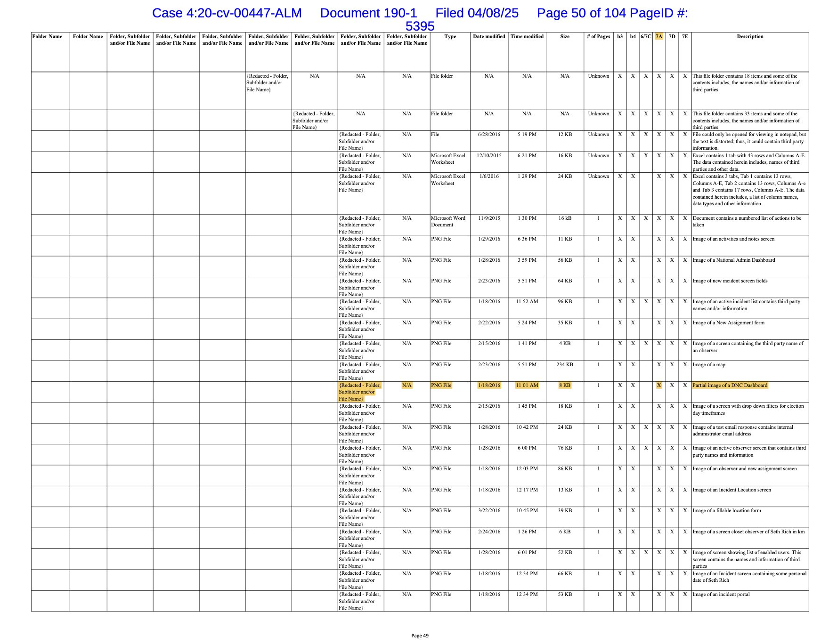The image size is (829, 644).
Task: Click the '7E' column header
Action: (x=685, y=37)
